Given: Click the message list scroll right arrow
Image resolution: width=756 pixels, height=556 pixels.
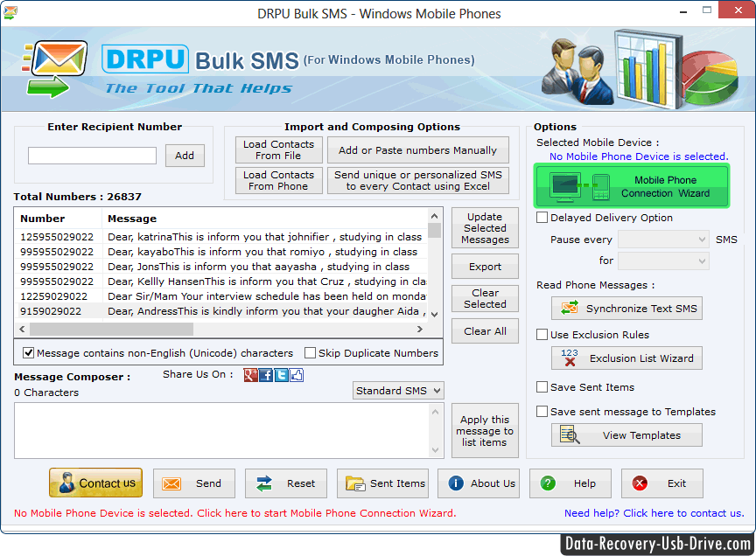Looking at the screenshot, I should coord(420,329).
